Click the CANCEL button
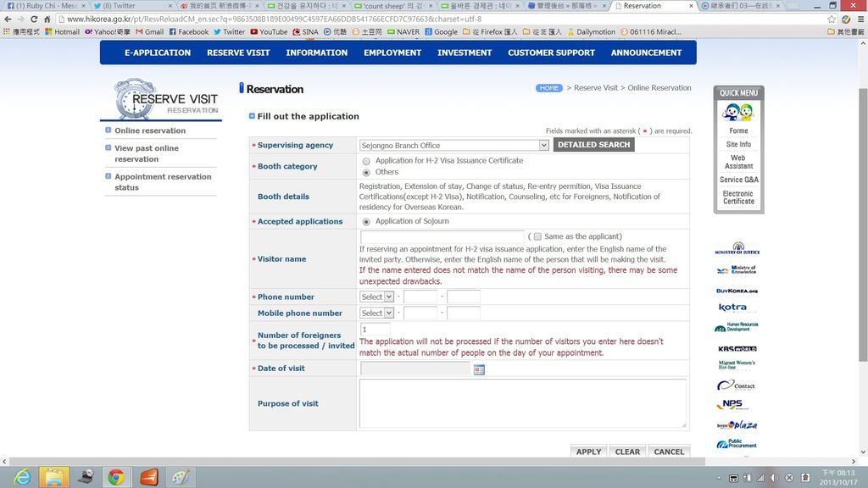Viewport: 868px width, 488px height. [x=669, y=452]
